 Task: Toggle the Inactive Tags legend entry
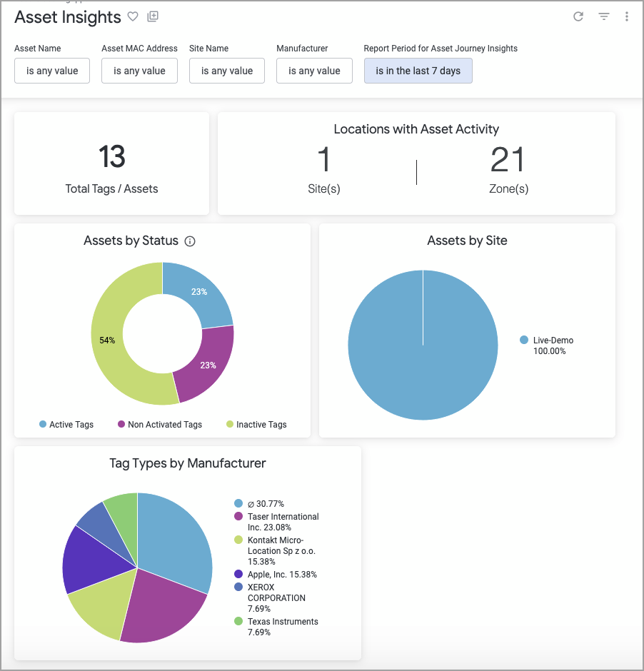coord(256,425)
